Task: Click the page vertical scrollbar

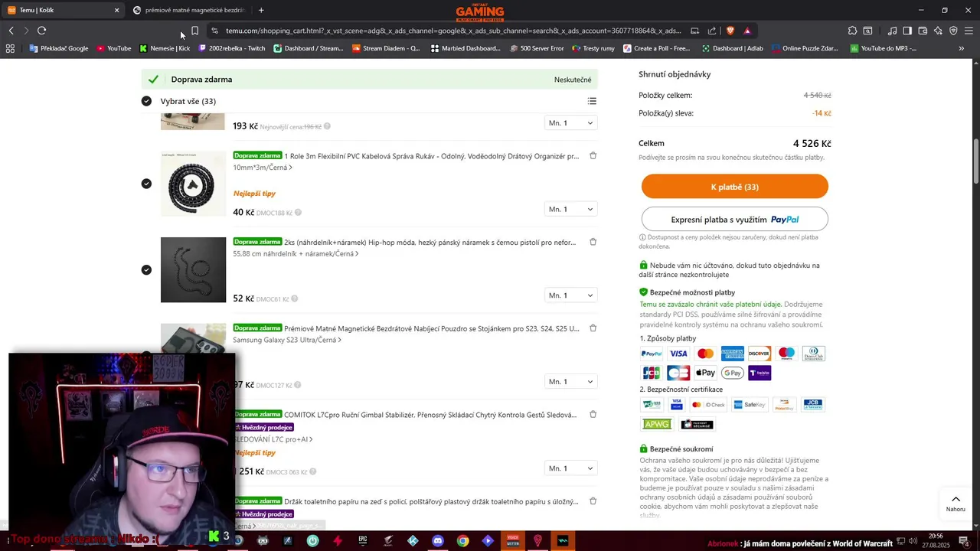Action: pos(975,161)
